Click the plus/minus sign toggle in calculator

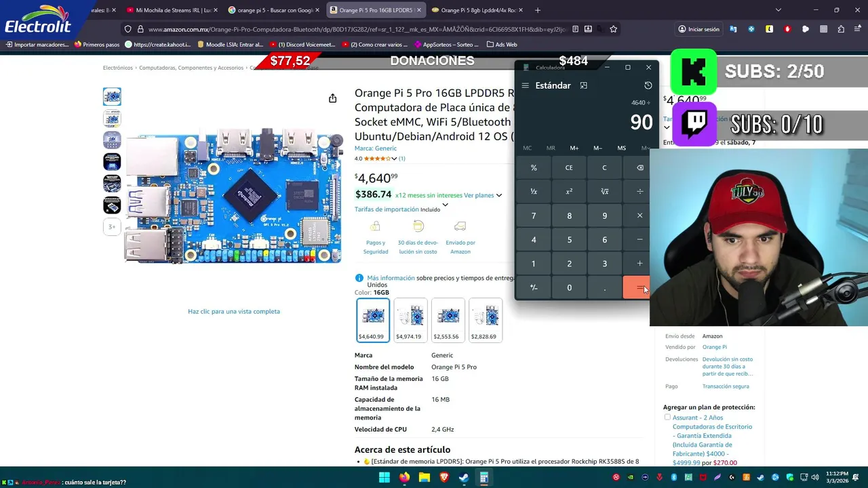pos(534,287)
